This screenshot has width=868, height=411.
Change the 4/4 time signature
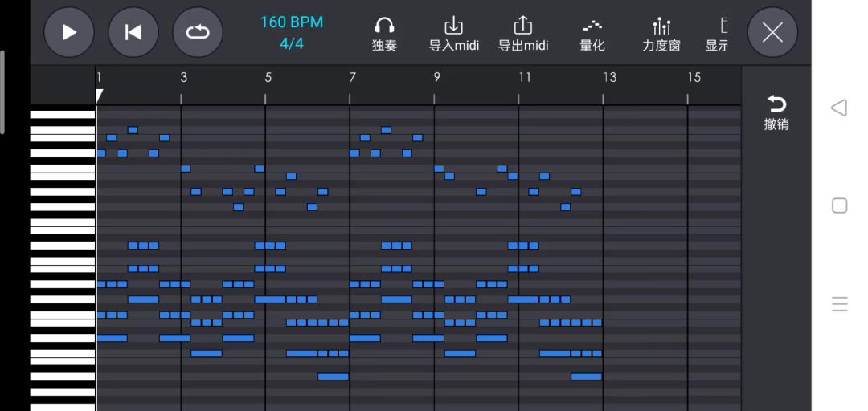click(292, 43)
